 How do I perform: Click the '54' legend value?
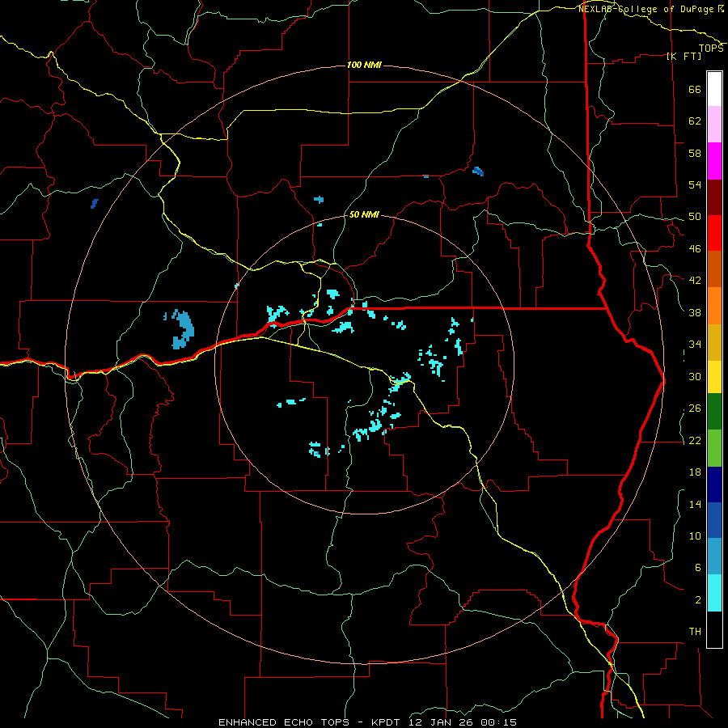(x=695, y=184)
